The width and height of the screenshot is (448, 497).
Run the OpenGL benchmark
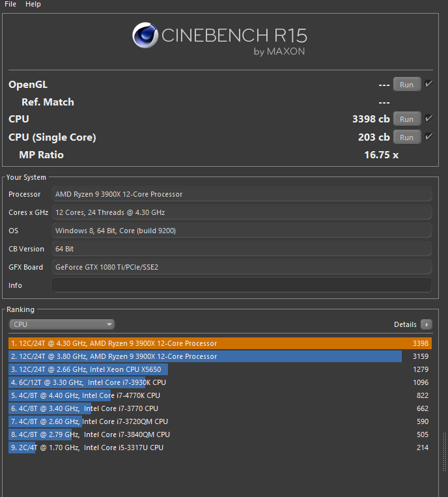point(407,85)
